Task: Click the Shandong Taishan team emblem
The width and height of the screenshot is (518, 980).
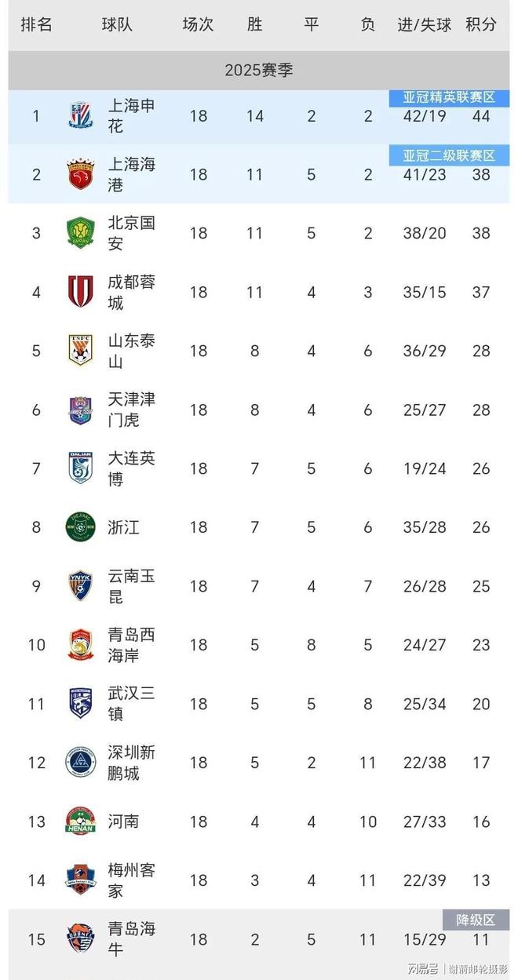Action: [80, 351]
